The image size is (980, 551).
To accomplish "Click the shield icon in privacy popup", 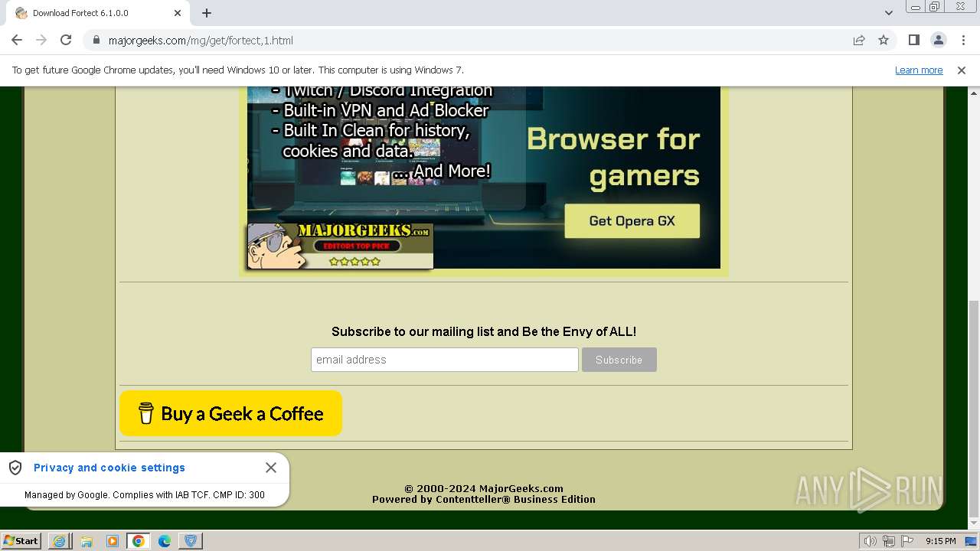I will 15,468.
